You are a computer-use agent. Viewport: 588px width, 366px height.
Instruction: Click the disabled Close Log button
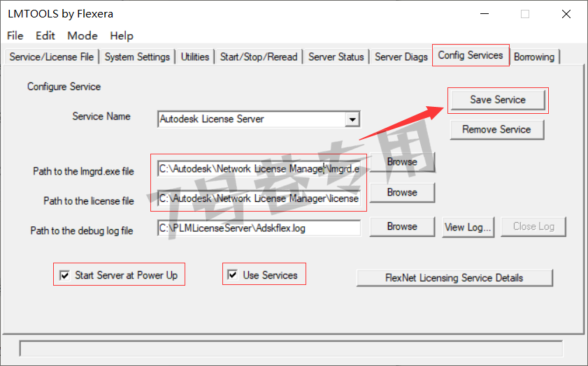(533, 226)
